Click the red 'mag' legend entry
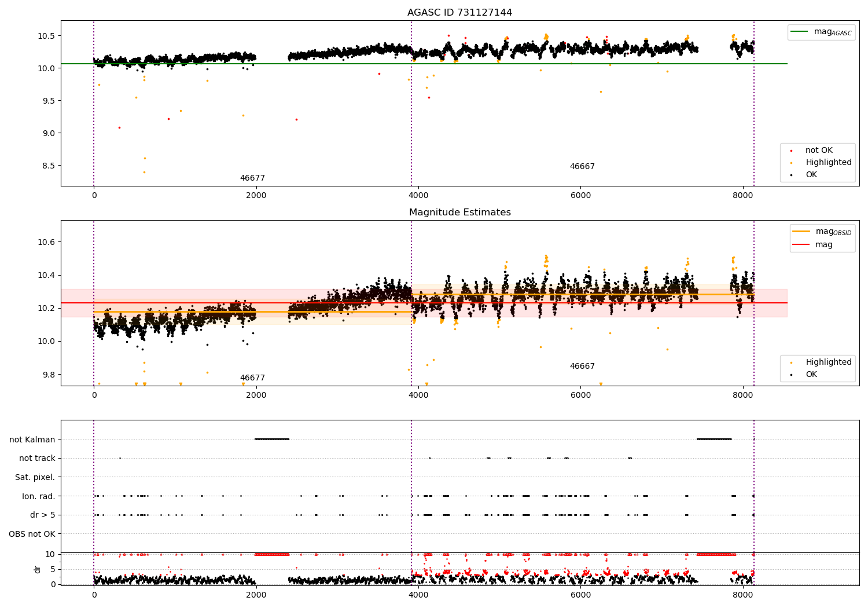Viewport: 868px width, 608px height. click(x=812, y=244)
